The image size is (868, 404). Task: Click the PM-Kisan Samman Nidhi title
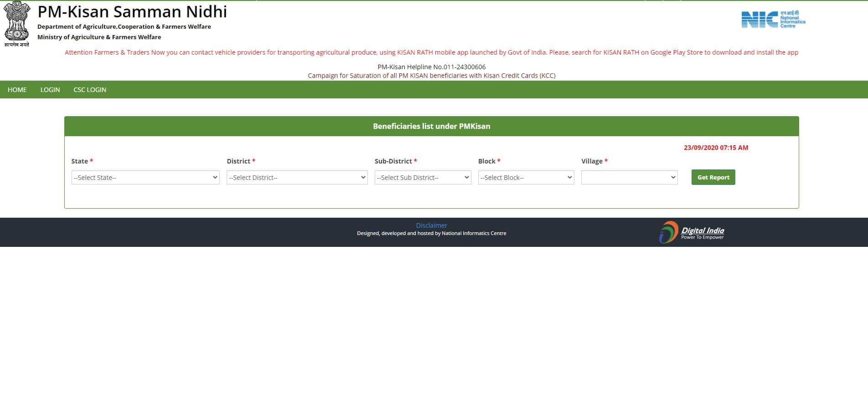pos(132,11)
